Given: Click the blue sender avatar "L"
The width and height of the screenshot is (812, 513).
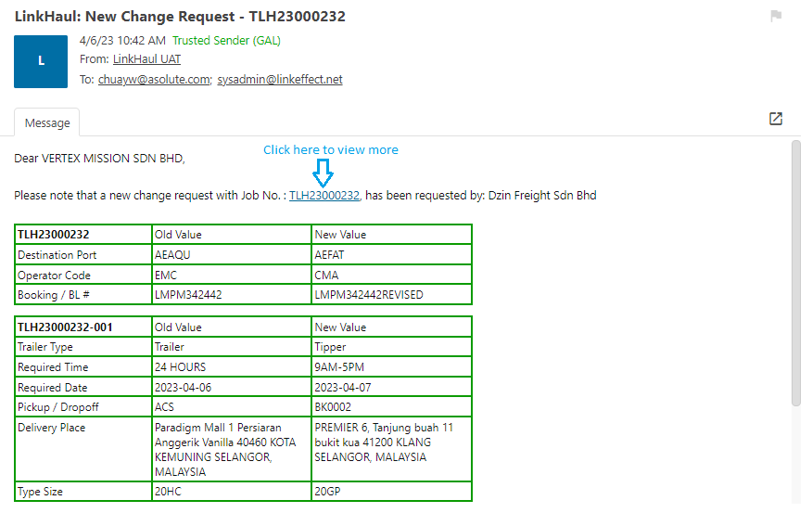Looking at the screenshot, I should 41,61.
